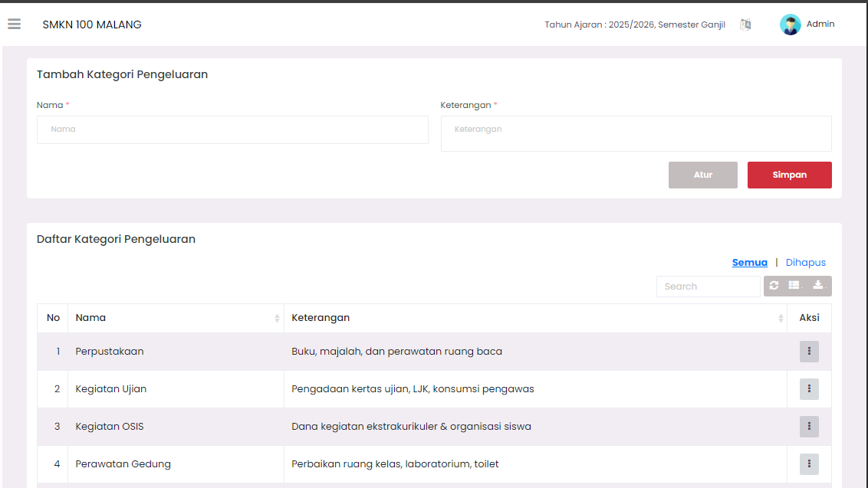Viewport: 868px width, 488px height.
Task: Click the SMKN 100 MALANG title
Action: click(x=92, y=25)
